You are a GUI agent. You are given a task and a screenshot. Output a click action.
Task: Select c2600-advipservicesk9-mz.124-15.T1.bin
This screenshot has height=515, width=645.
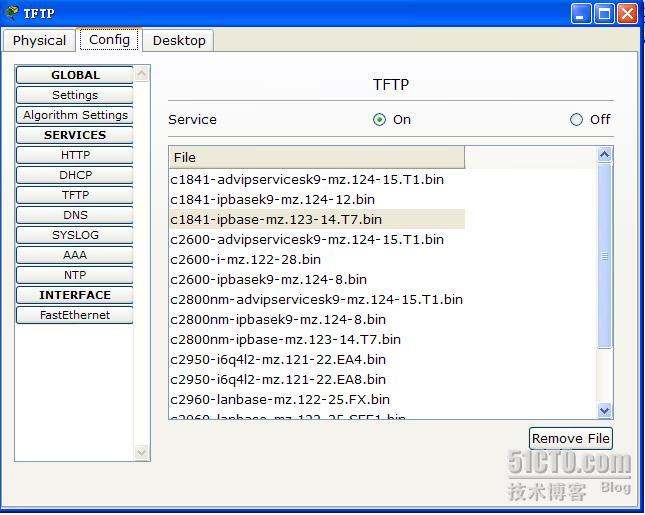coord(317,239)
